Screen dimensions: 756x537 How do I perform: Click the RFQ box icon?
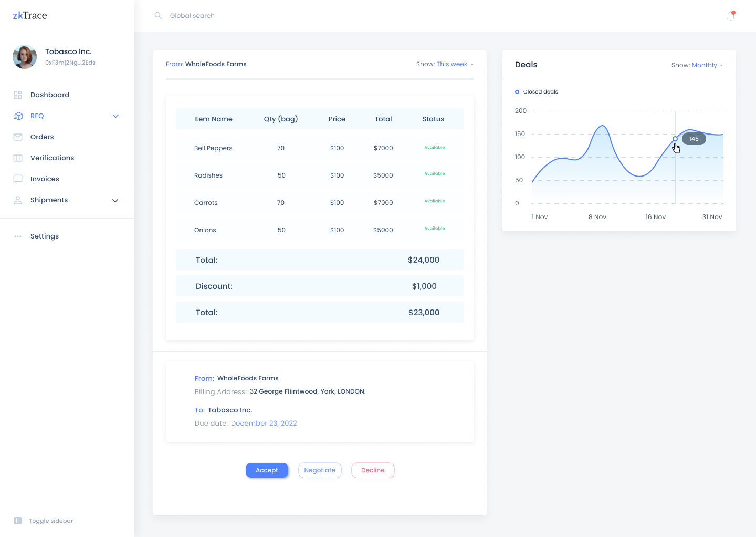tap(18, 116)
